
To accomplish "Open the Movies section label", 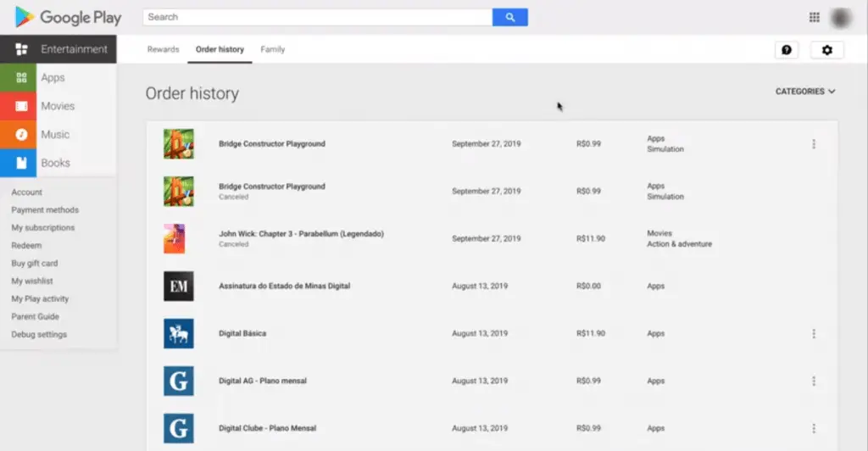I will coord(58,106).
